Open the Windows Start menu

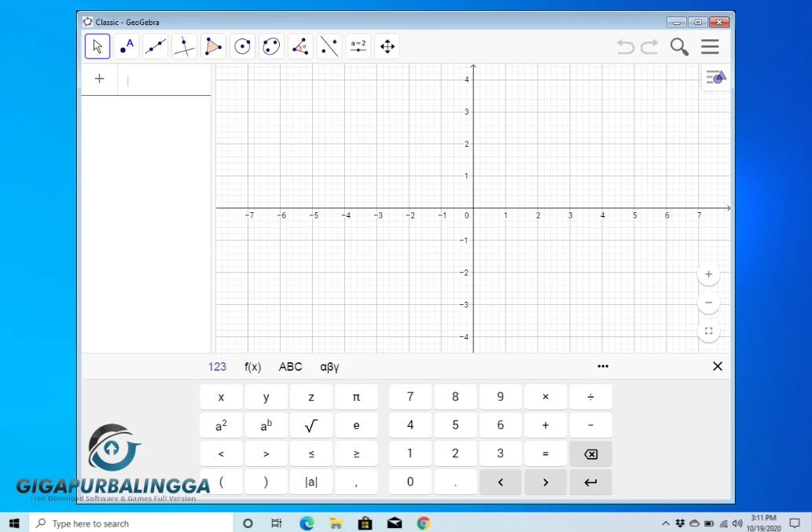pos(14,523)
